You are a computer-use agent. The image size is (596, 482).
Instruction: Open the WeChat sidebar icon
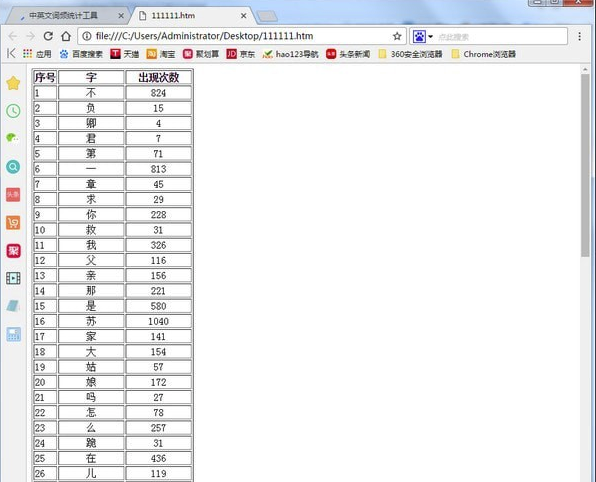coord(13,138)
